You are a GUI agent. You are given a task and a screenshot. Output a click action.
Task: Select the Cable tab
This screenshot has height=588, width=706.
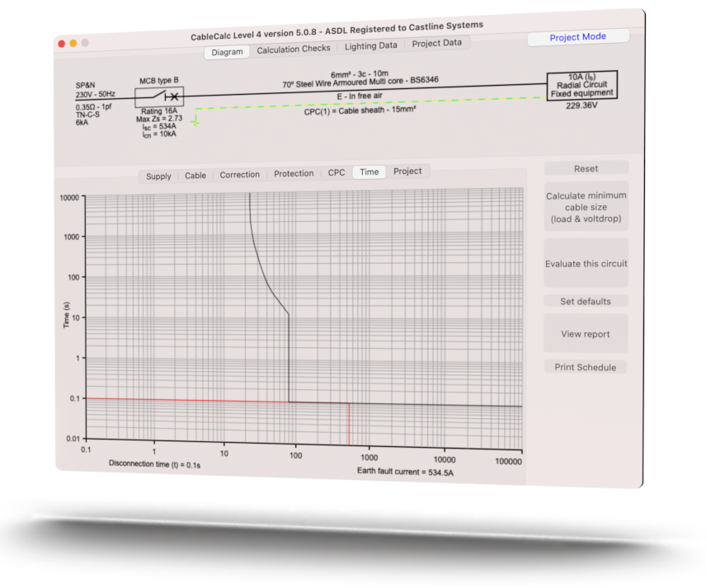tap(195, 175)
